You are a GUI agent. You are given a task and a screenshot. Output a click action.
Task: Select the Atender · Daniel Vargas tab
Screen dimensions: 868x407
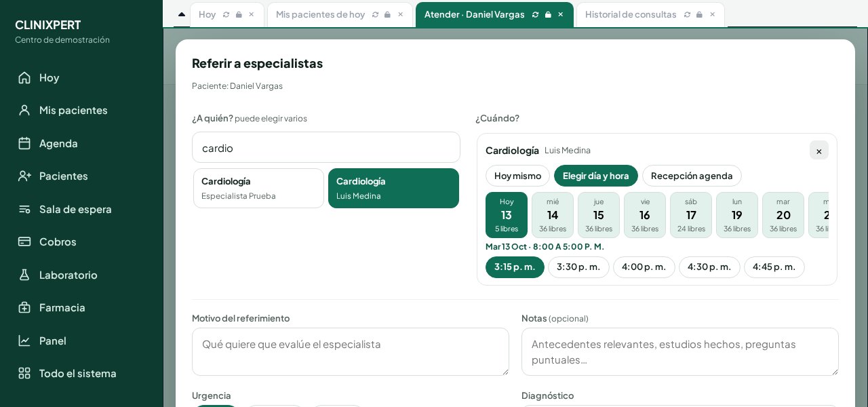click(474, 14)
